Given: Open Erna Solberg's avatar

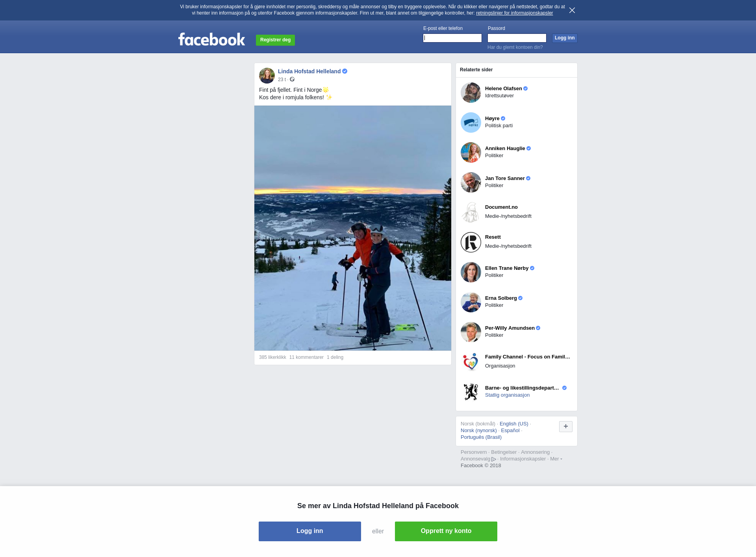Looking at the screenshot, I should [471, 302].
